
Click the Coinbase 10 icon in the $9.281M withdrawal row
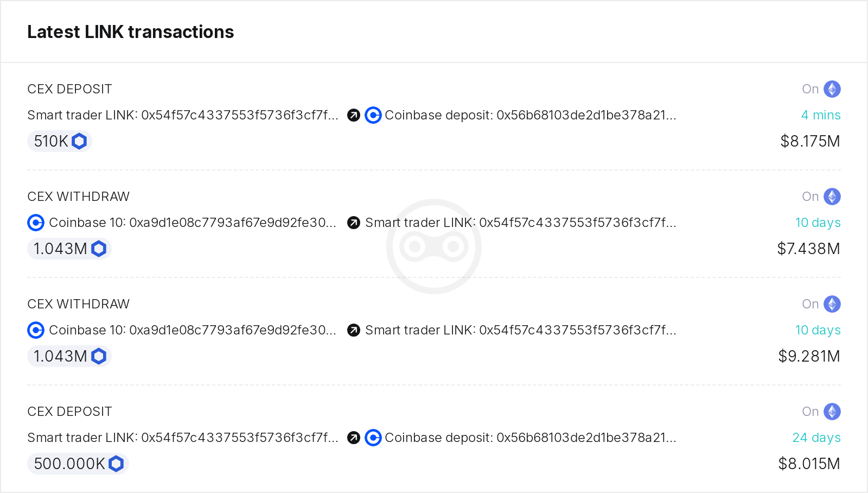click(x=35, y=330)
